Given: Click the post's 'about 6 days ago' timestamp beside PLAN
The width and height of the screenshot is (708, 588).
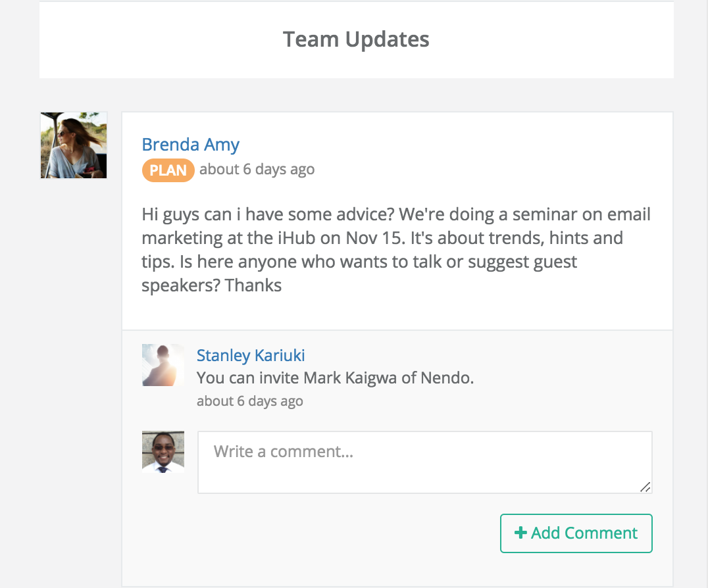Looking at the screenshot, I should pyautogui.click(x=257, y=170).
